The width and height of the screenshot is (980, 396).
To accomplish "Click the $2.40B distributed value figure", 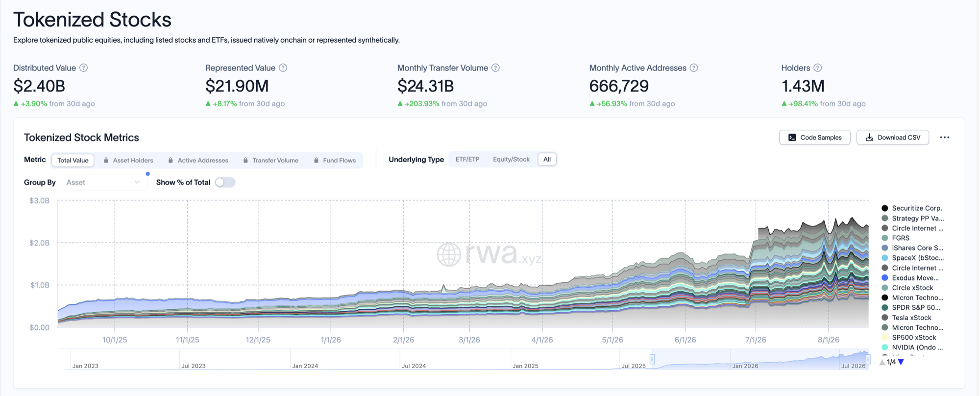I will pyautogui.click(x=39, y=86).
